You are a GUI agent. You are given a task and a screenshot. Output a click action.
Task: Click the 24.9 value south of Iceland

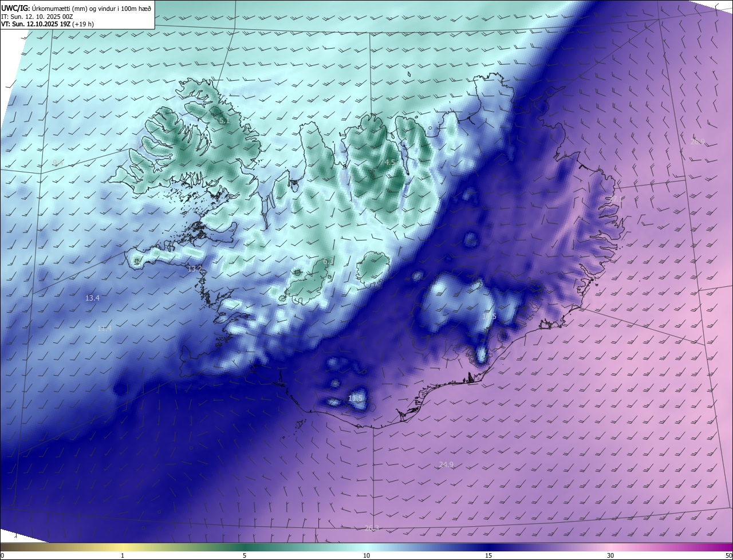point(446,465)
